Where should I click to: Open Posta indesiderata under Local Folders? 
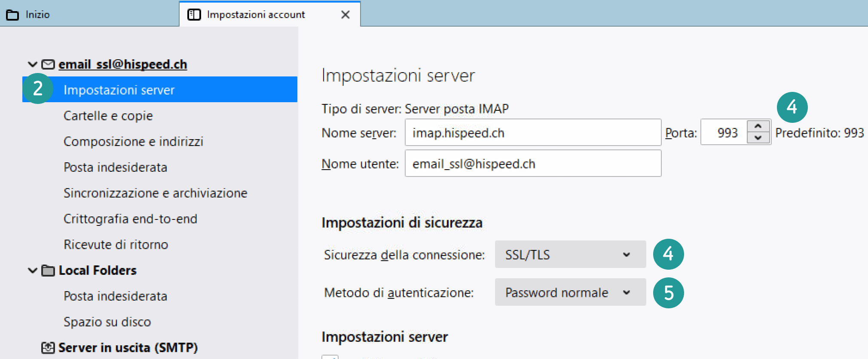pyautogui.click(x=115, y=296)
